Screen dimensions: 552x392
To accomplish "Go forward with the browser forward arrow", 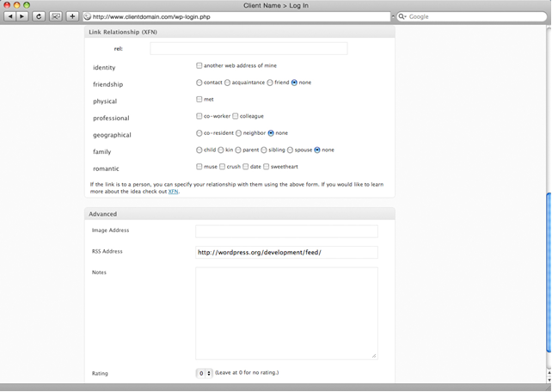I will (x=21, y=16).
